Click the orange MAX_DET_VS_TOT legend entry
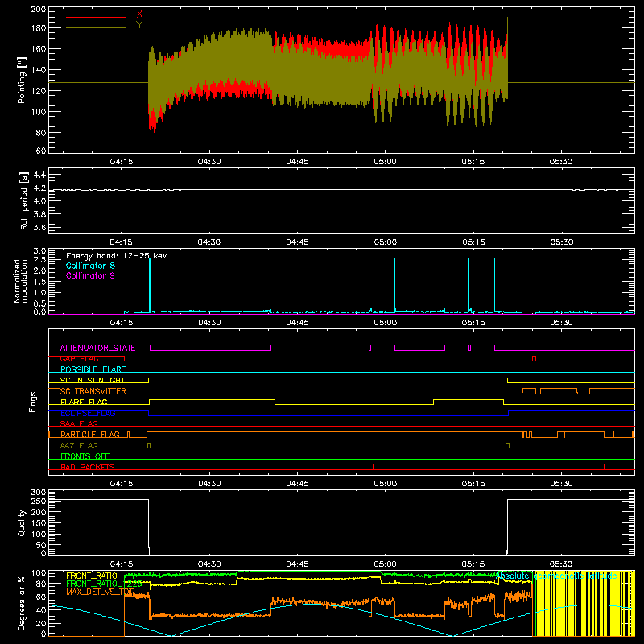The image size is (644, 644). point(99,592)
